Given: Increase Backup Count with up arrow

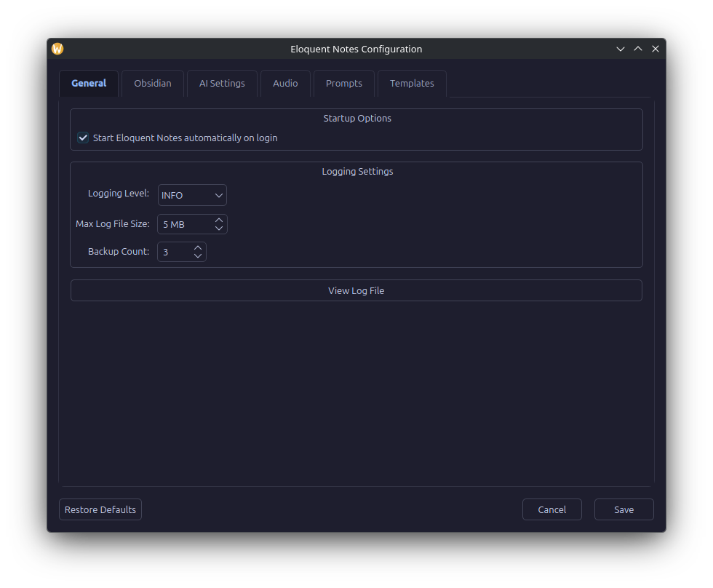Looking at the screenshot, I should [198, 248].
